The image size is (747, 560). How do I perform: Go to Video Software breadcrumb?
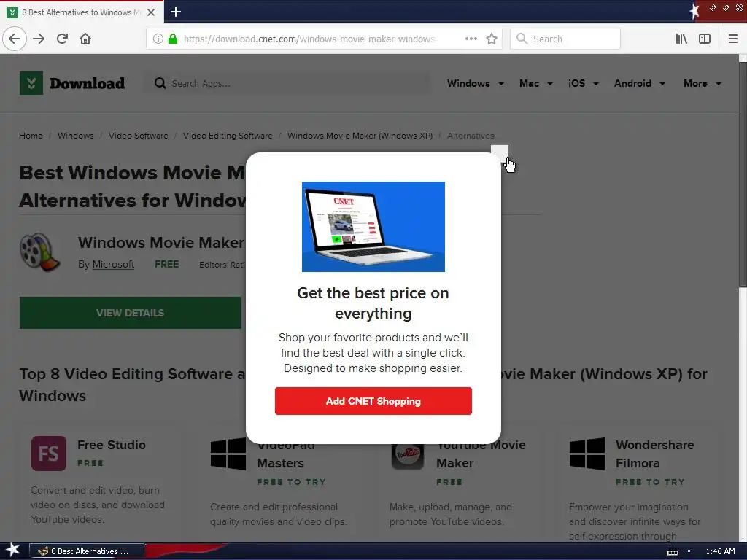[x=138, y=136]
